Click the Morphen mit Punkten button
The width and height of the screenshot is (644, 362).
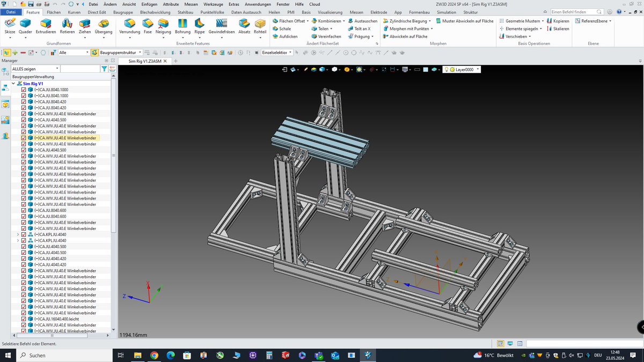(406, 29)
